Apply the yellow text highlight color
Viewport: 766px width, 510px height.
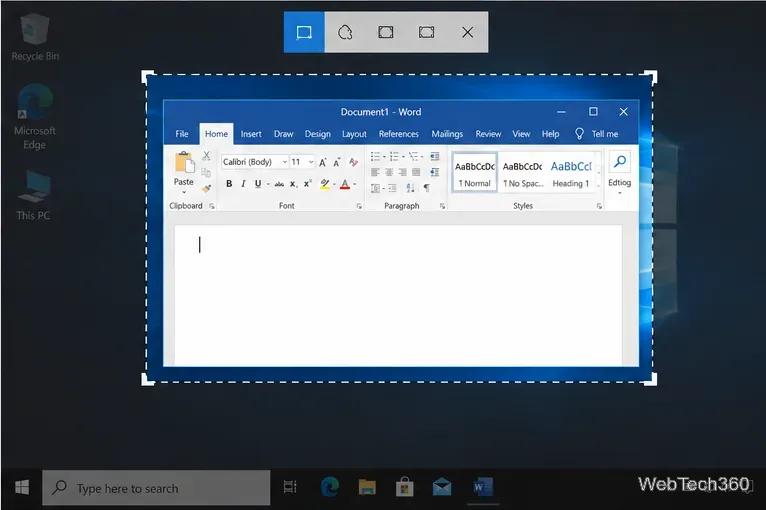pyautogui.click(x=325, y=184)
